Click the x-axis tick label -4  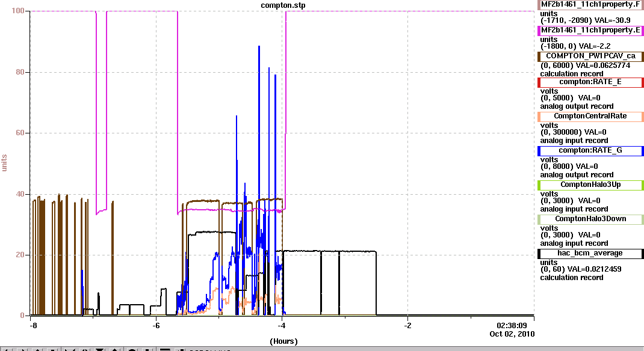pos(281,326)
